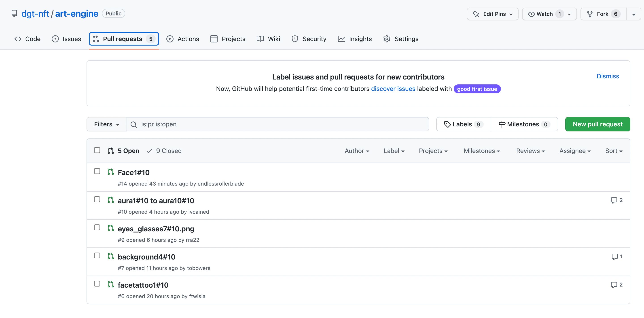Switch to the Code tab
Viewport: 644px width, 318px height.
point(28,39)
